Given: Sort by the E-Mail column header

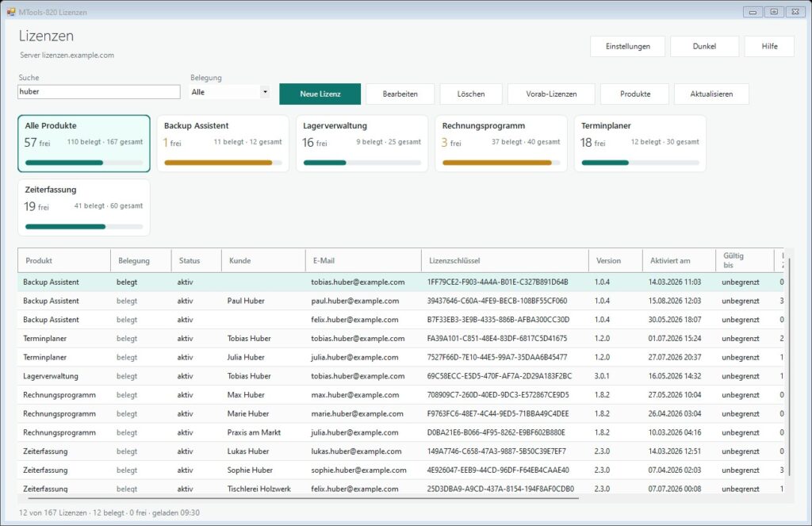Looking at the screenshot, I should pyautogui.click(x=363, y=261).
